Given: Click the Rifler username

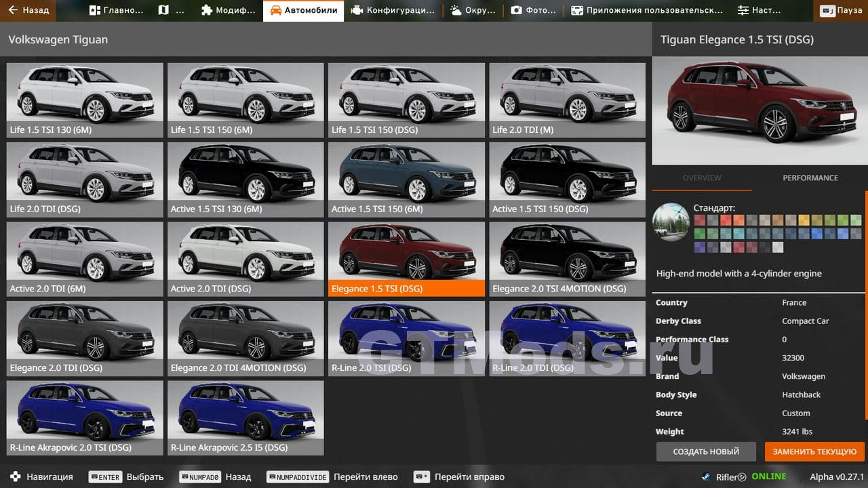Looking at the screenshot, I should 727,476.
